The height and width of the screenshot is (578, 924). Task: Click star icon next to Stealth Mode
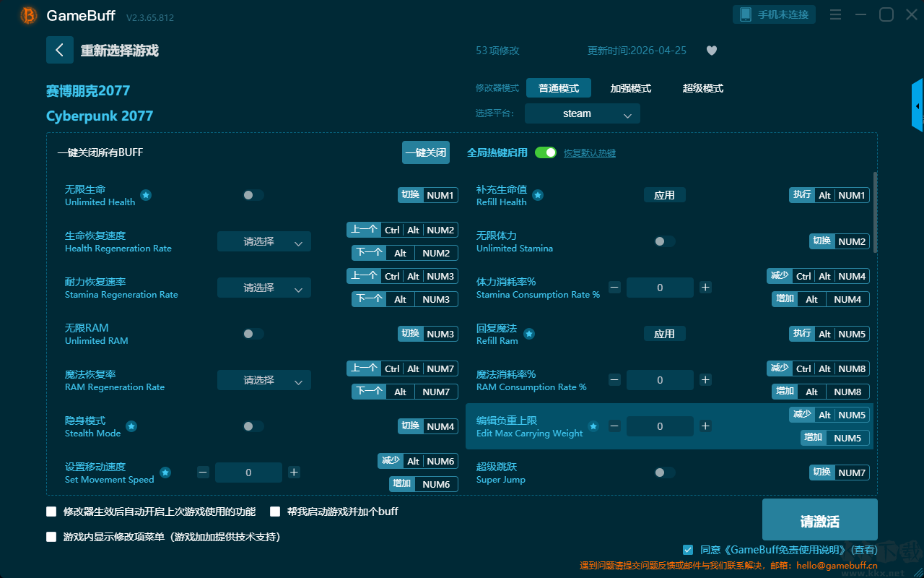point(131,426)
